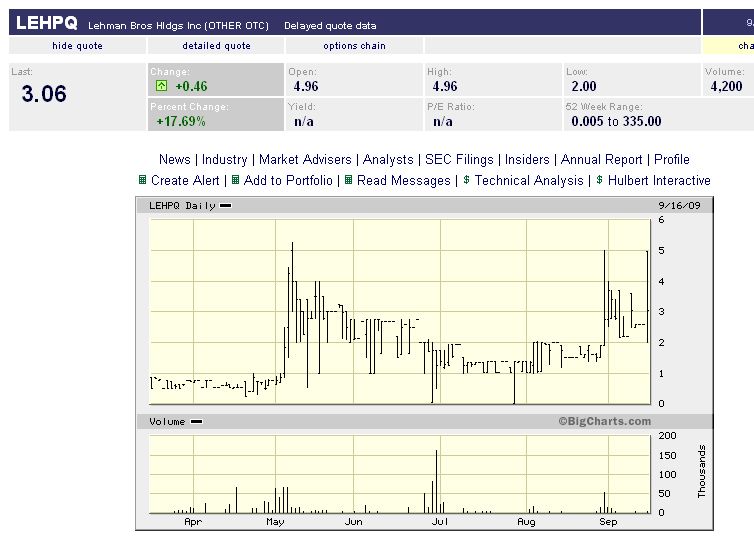Open the Profile link
The width and height of the screenshot is (754, 541).
671,159
